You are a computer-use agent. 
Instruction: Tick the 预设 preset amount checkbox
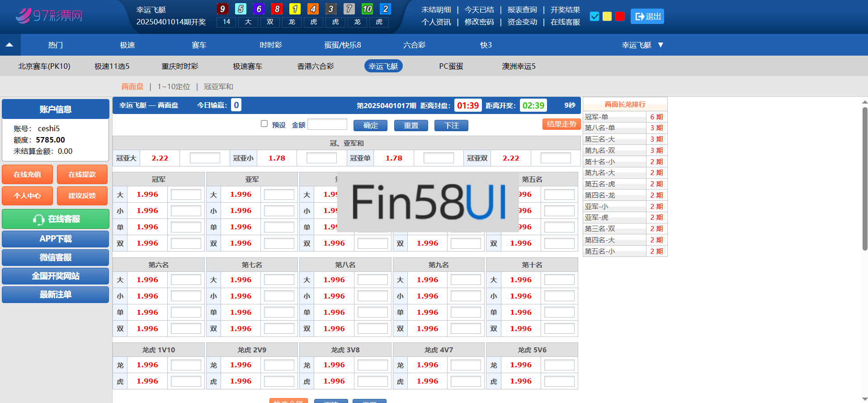click(264, 124)
